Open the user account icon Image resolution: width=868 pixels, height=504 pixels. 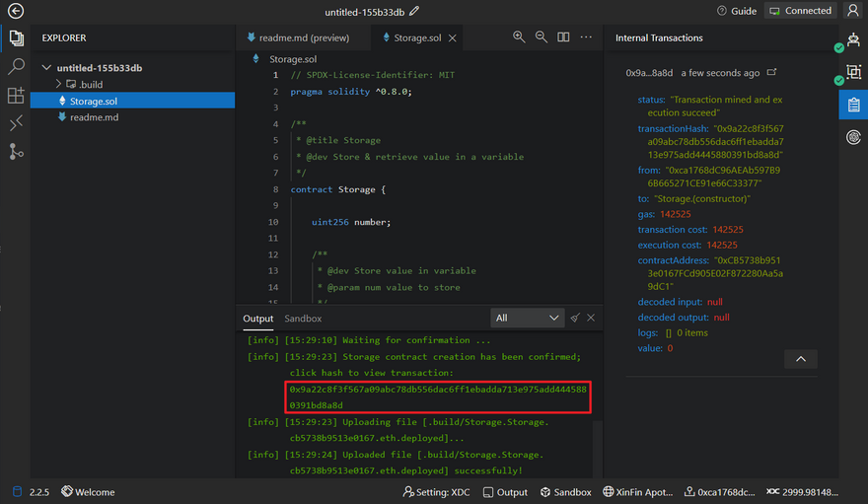pos(853,11)
